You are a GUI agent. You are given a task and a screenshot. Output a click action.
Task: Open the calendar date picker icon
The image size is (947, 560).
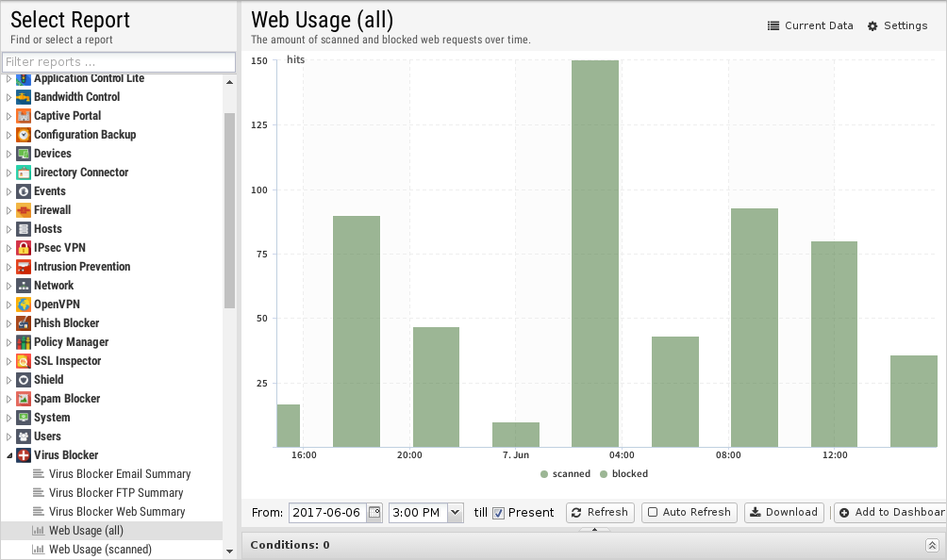374,512
